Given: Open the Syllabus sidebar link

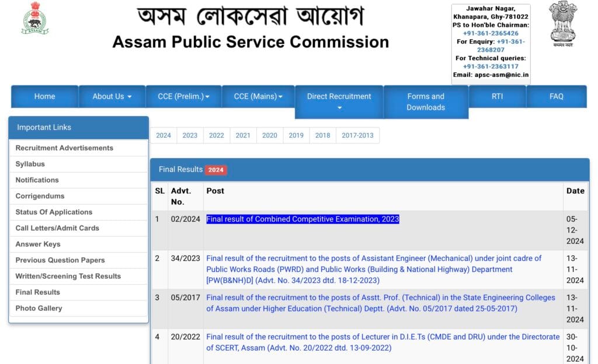Looking at the screenshot, I should pos(79,164).
